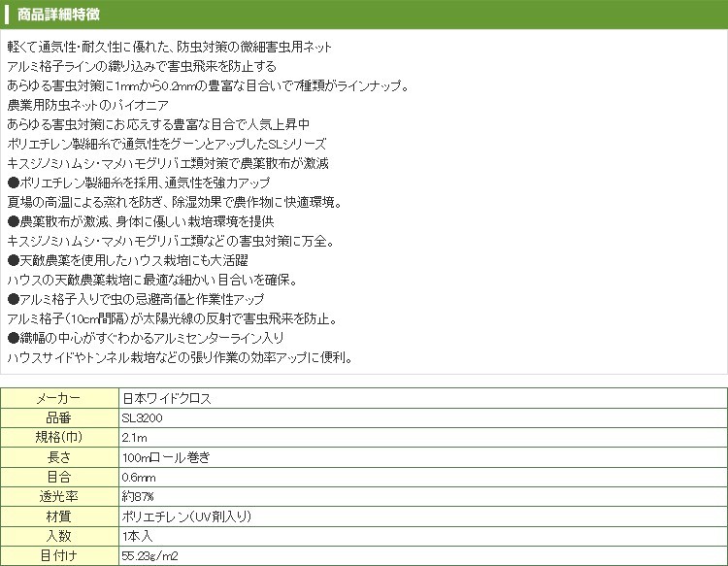Click the 入数 label cell
This screenshot has width=728, height=566.
point(59,536)
